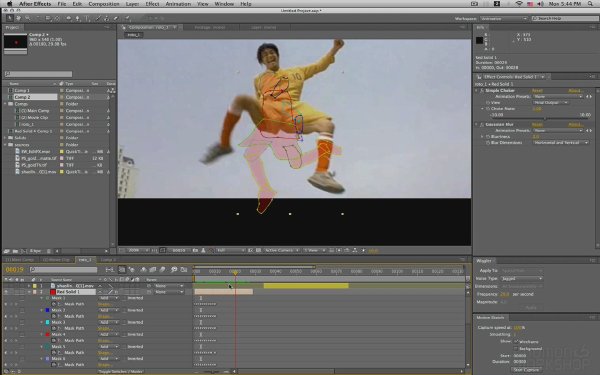600x375 pixels.
Task: Delete the selected project item with trash icon
Action: [x=49, y=251]
